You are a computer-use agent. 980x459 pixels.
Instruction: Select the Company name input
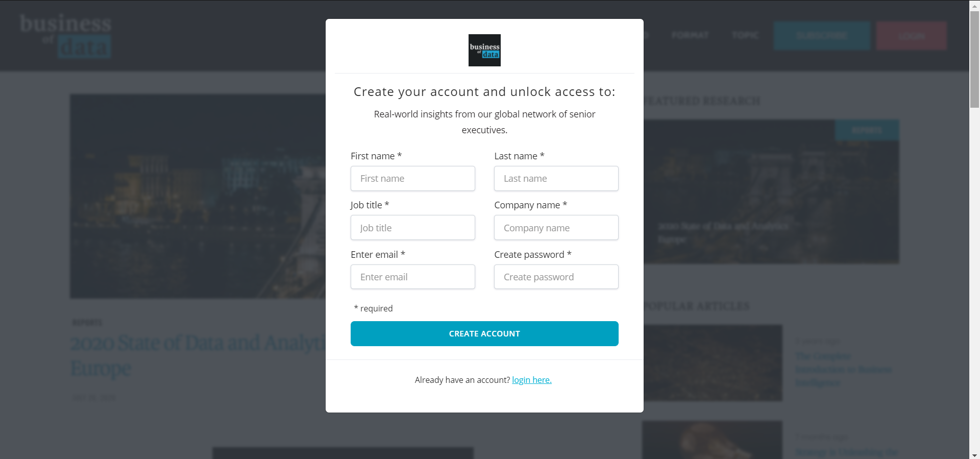pyautogui.click(x=556, y=228)
